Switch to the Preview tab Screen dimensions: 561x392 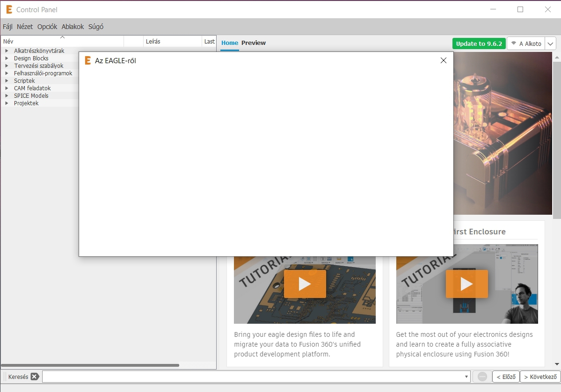(x=253, y=43)
